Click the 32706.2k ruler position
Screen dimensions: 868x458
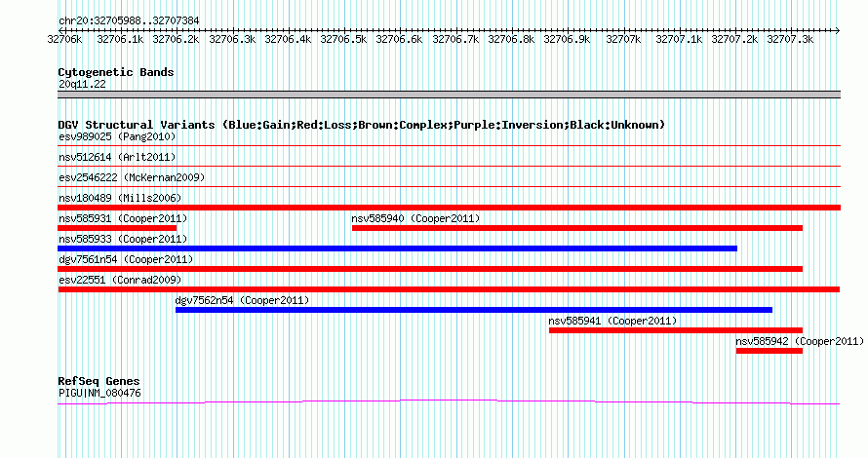click(x=176, y=39)
